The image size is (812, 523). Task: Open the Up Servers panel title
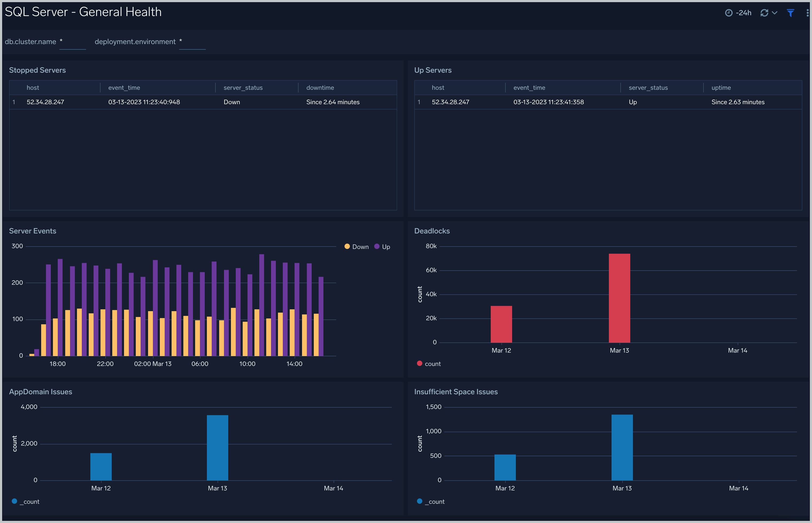[432, 70]
